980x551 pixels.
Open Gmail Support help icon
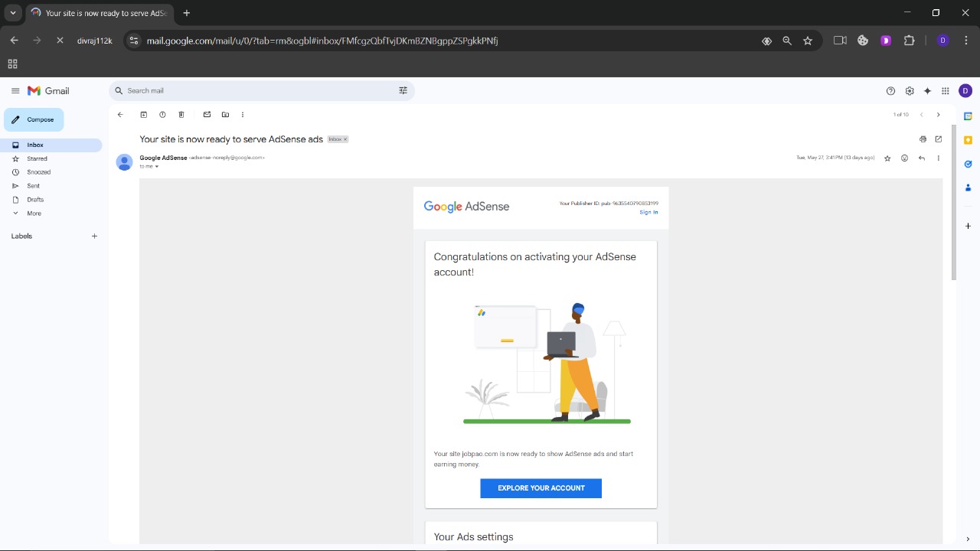tap(890, 91)
